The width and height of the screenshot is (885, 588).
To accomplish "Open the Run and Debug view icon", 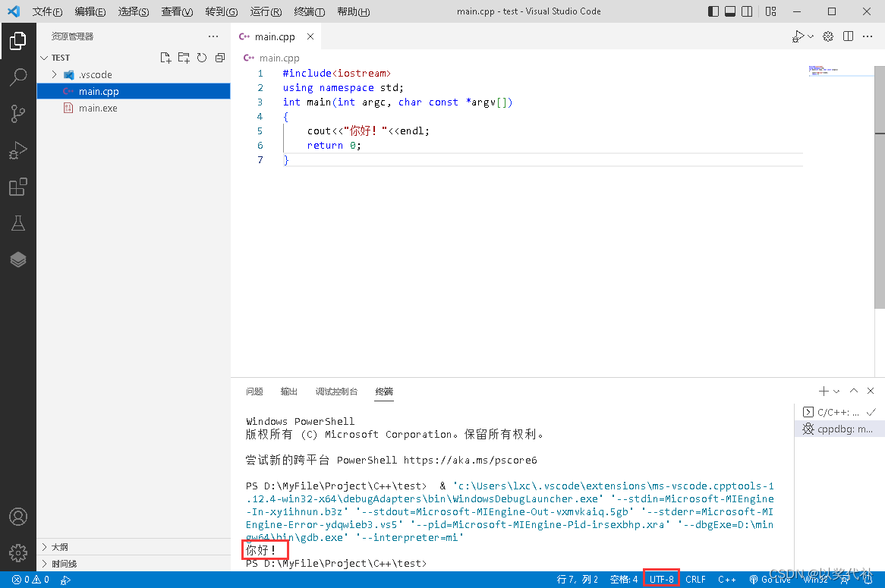I will click(x=18, y=151).
